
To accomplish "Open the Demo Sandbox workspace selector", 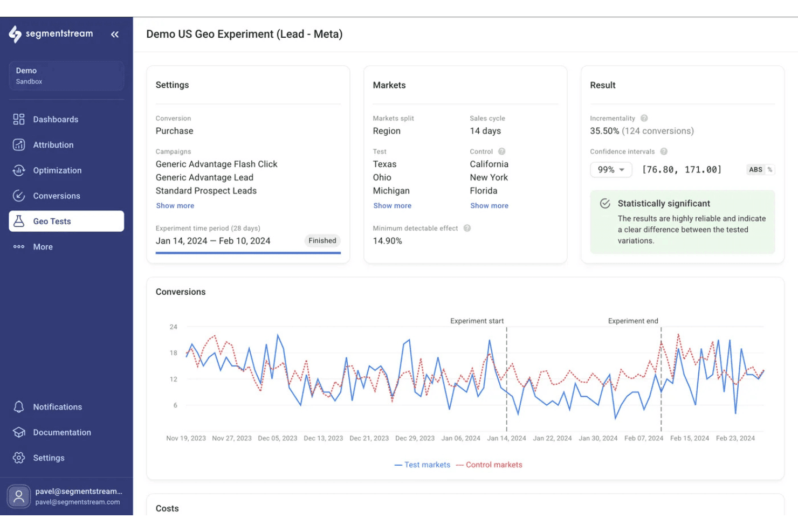I will [x=66, y=75].
